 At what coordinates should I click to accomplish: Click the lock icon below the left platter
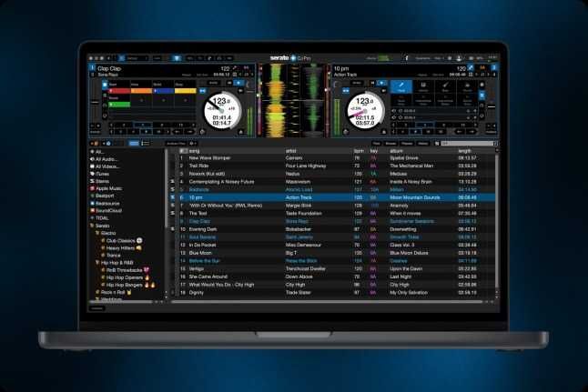pyautogui.click(x=240, y=132)
